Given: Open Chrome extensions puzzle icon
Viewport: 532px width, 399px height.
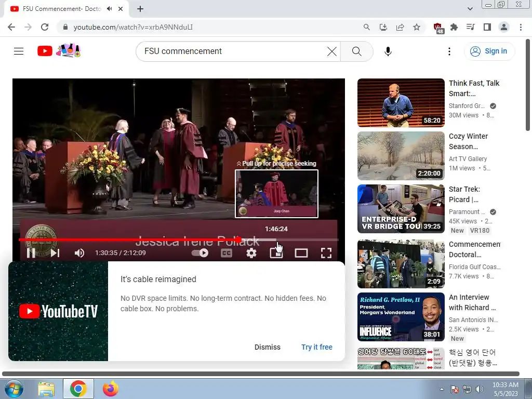Looking at the screenshot, I should pyautogui.click(x=454, y=27).
